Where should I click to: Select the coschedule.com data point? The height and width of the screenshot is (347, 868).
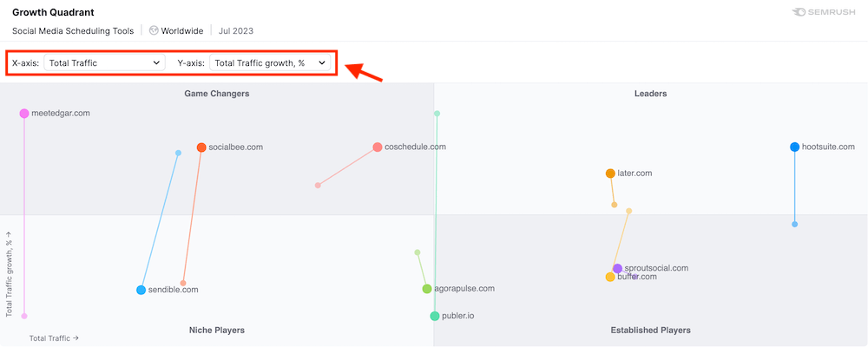click(378, 147)
